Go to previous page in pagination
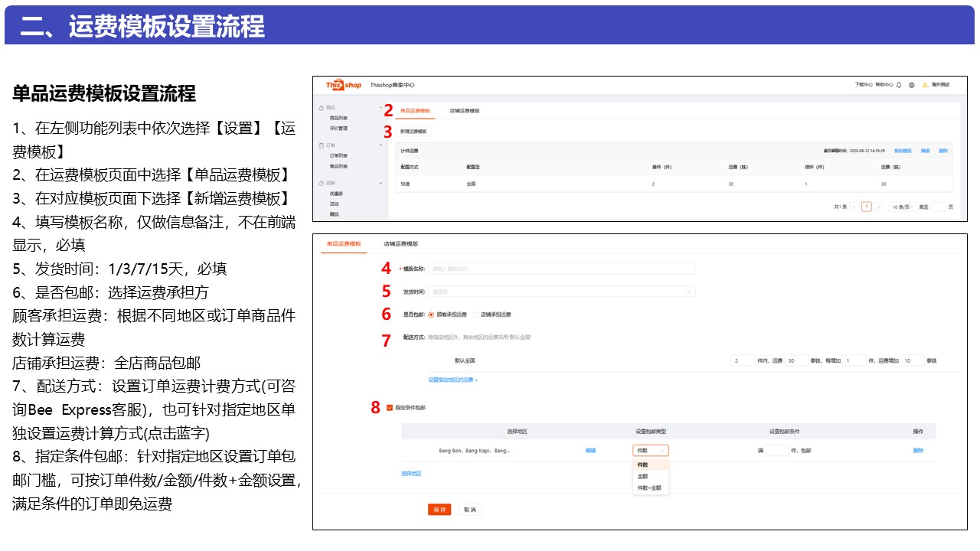The image size is (980, 551). (854, 207)
